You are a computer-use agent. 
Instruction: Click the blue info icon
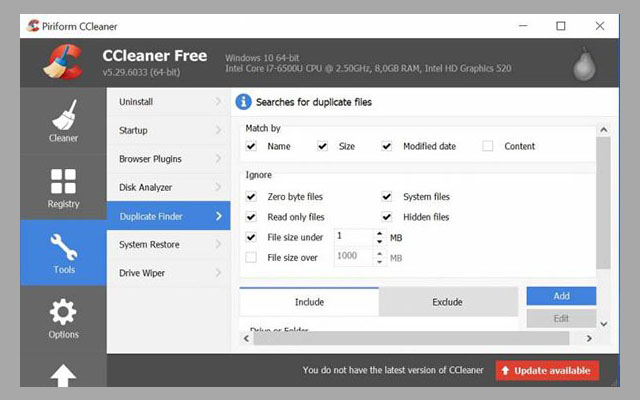pos(243,102)
